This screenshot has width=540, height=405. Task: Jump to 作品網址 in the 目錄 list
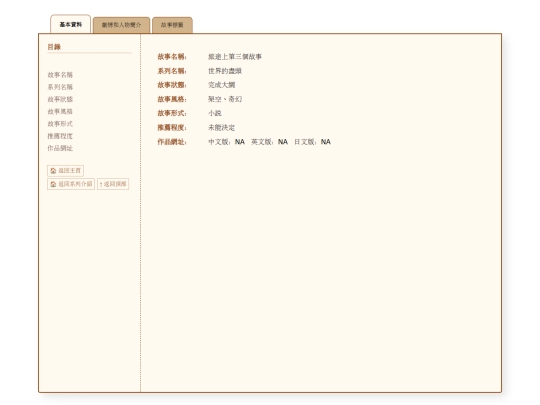[60, 148]
